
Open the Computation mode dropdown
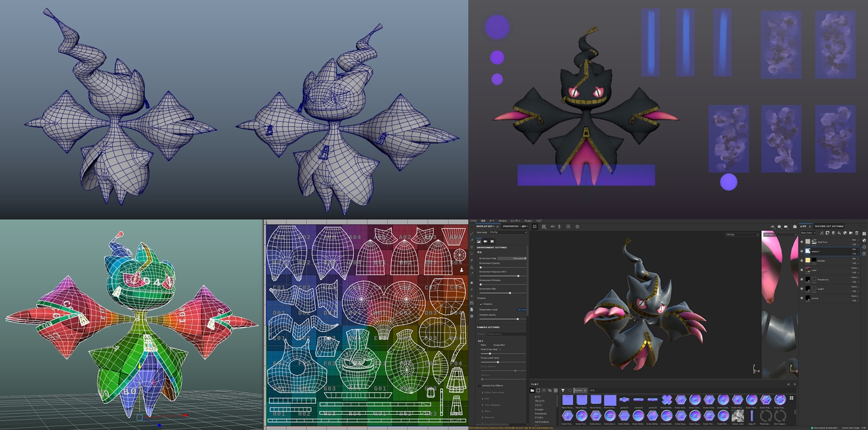pyautogui.click(x=521, y=310)
